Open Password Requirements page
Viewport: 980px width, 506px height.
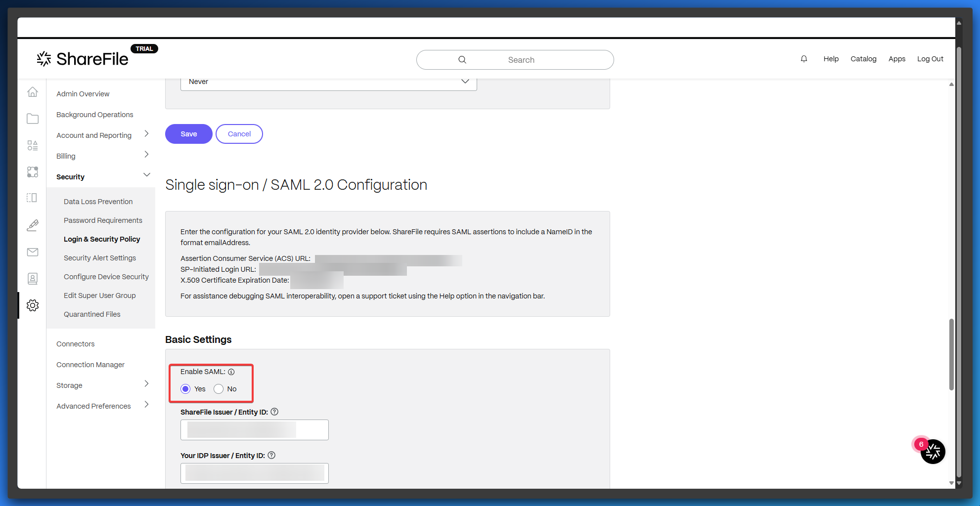click(x=103, y=220)
